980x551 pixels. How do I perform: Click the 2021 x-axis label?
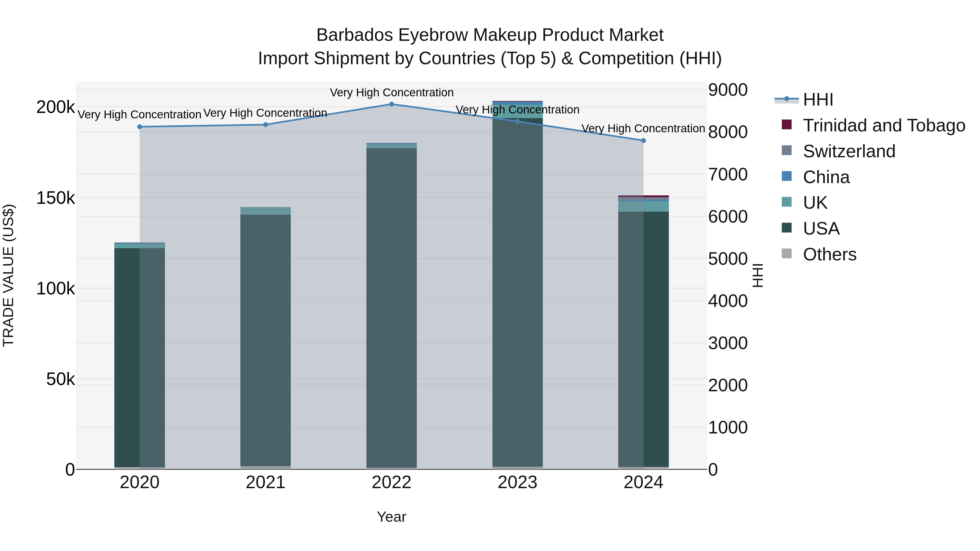click(x=265, y=482)
